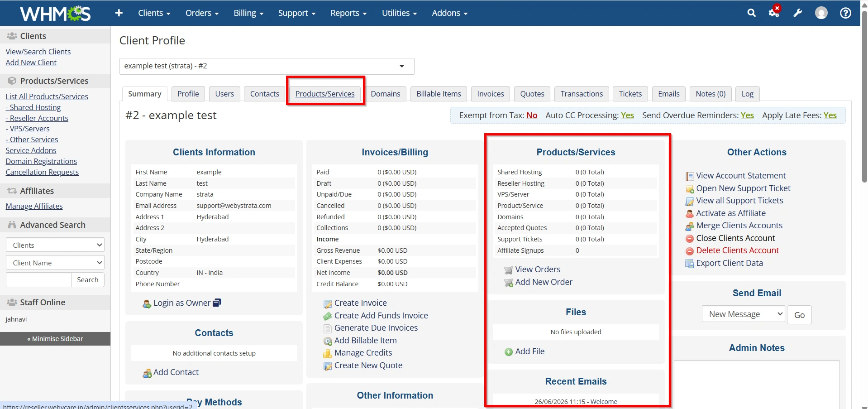Click the WHMCS logo
This screenshot has height=409, width=868.
point(55,13)
